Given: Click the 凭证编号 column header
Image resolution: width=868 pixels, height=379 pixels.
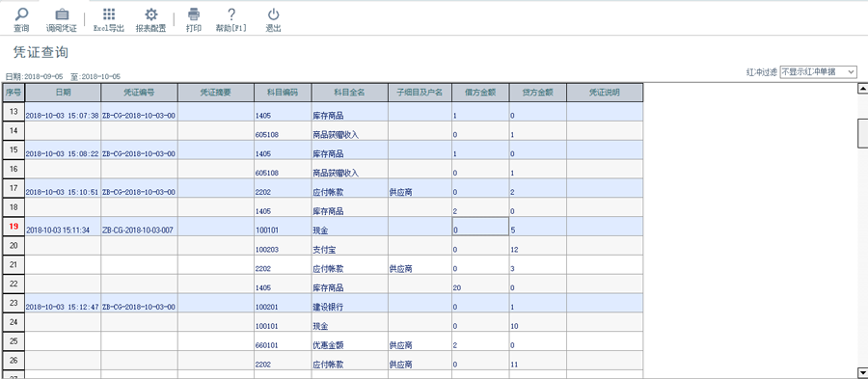Looking at the screenshot, I should 140,93.
